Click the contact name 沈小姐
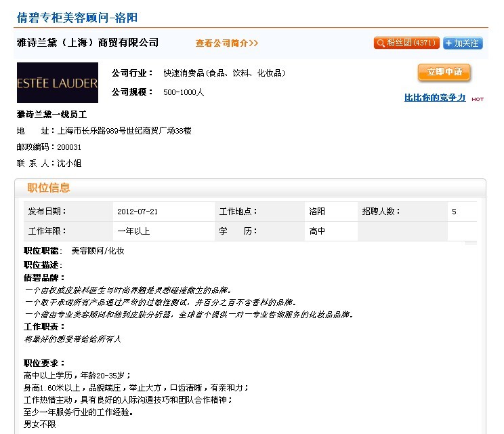This screenshot has width=504, height=434. tap(69, 163)
